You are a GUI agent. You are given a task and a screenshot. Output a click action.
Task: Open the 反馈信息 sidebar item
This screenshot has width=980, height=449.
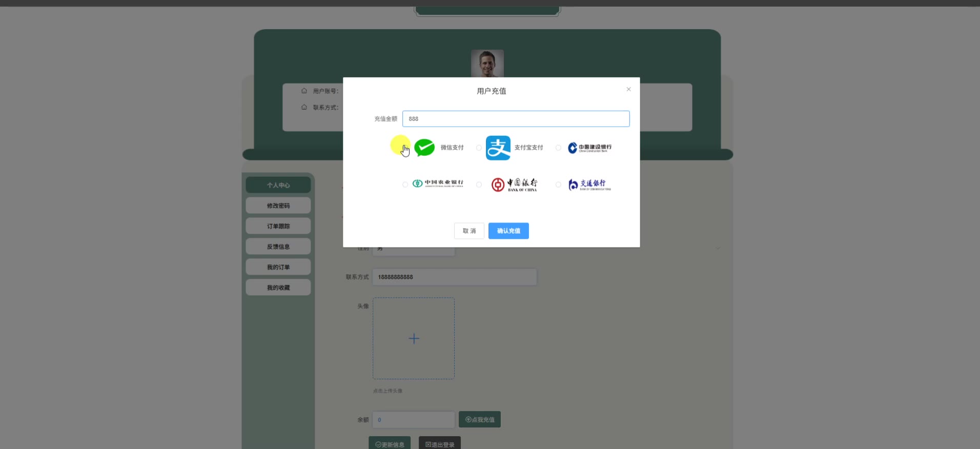point(278,247)
